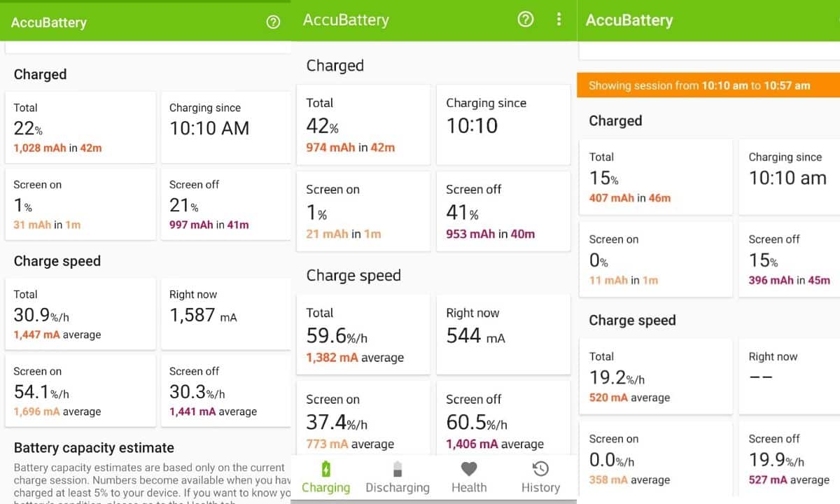The height and width of the screenshot is (504, 840).
Task: Tap the Screen off 19.9%/h card
Action: click(790, 459)
